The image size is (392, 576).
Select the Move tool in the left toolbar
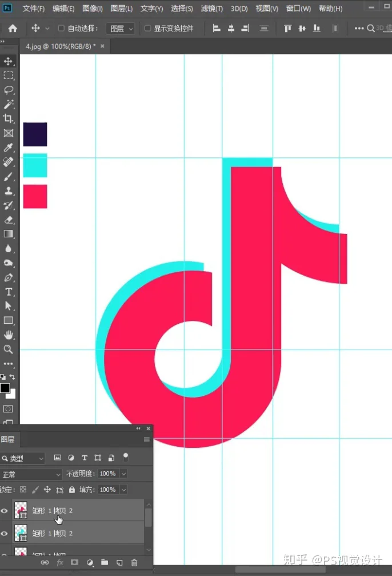click(x=8, y=61)
